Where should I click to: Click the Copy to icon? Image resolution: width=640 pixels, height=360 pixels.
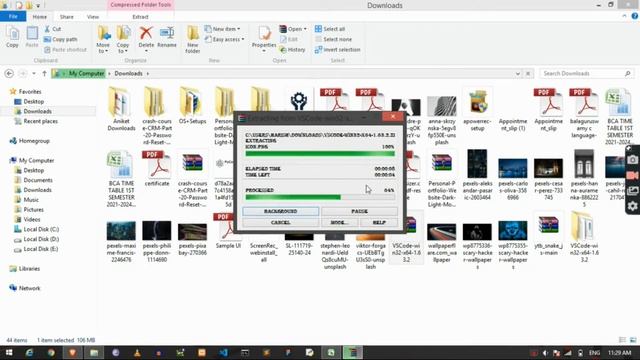tap(123, 39)
